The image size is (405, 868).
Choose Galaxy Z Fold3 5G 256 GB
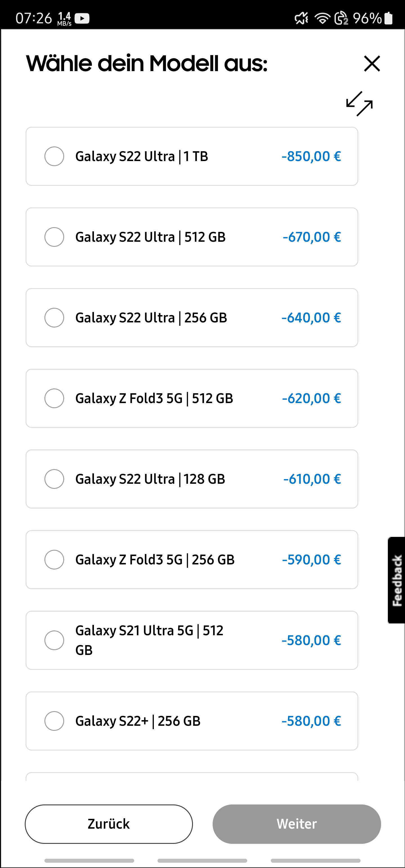pos(54,559)
